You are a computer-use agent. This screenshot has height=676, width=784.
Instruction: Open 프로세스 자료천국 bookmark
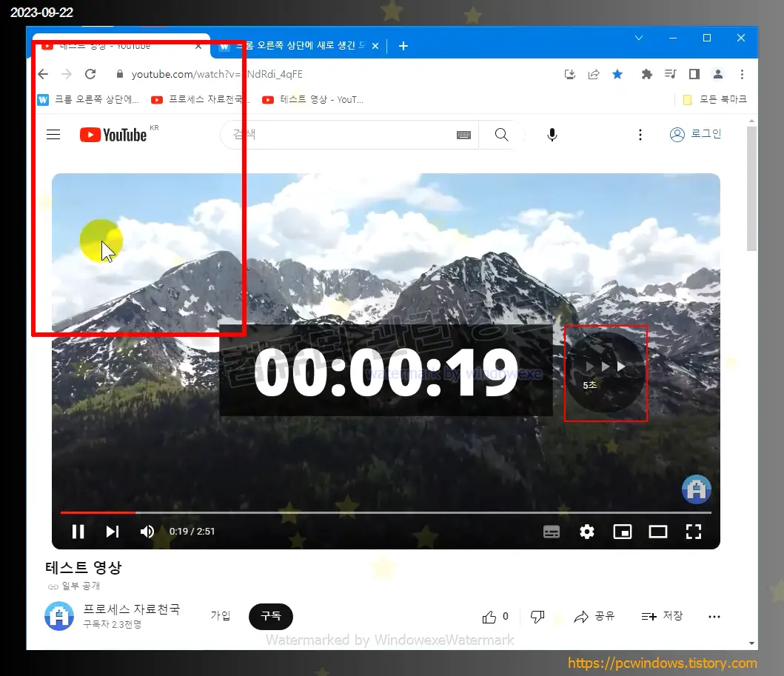click(198, 99)
